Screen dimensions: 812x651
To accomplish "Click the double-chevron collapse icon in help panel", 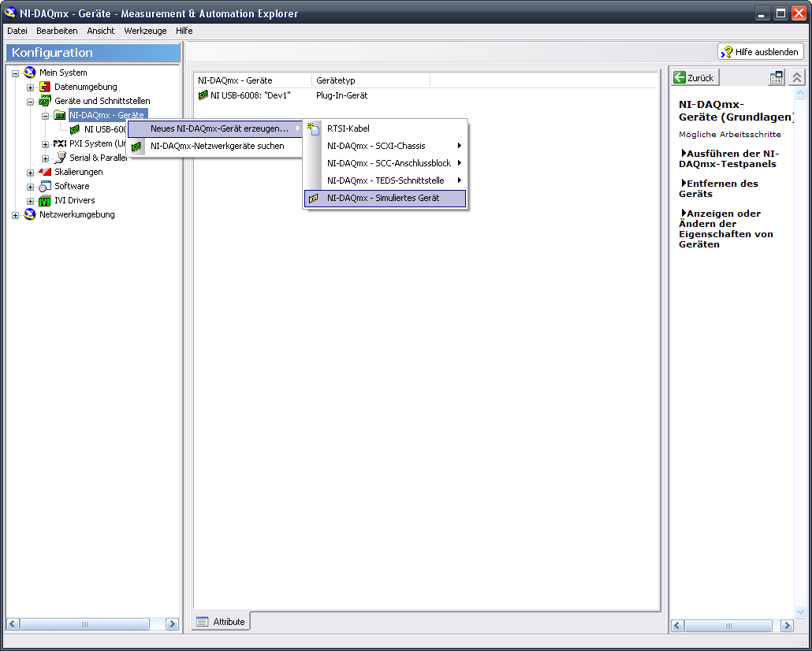I will (797, 77).
